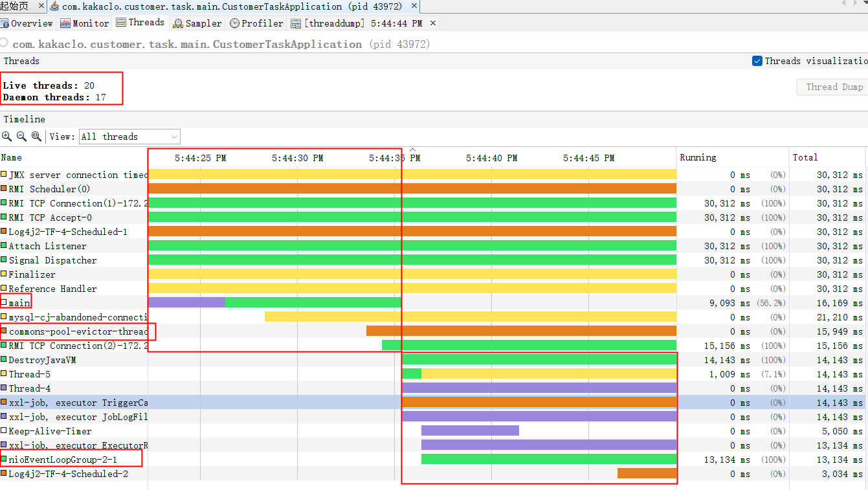
Task: Click the sort arrow above timeline
Action: 412,150
